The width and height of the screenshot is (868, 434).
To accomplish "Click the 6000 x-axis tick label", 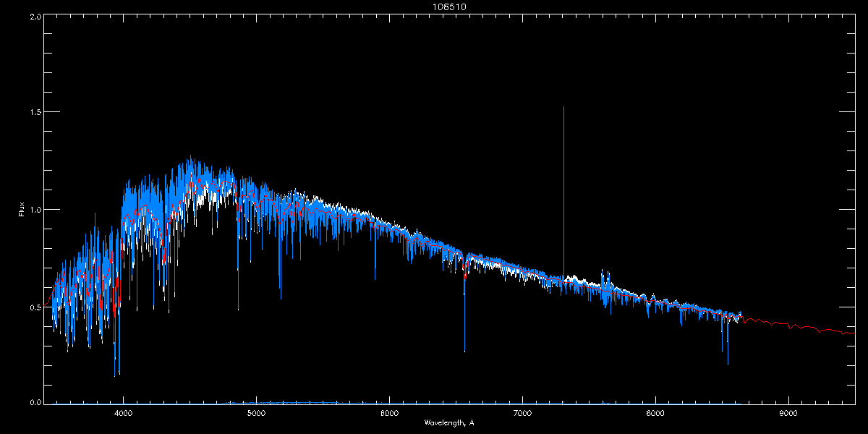I will tap(389, 414).
